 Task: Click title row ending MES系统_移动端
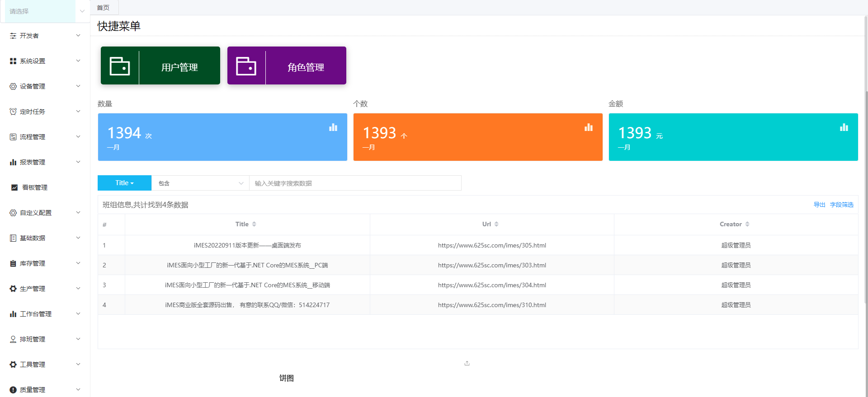click(x=247, y=285)
